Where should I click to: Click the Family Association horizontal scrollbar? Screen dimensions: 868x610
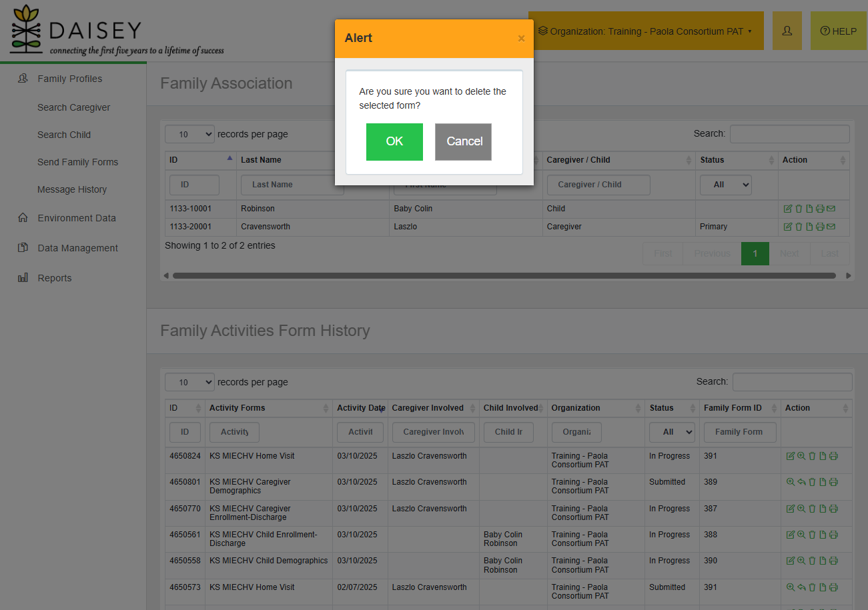(x=504, y=275)
